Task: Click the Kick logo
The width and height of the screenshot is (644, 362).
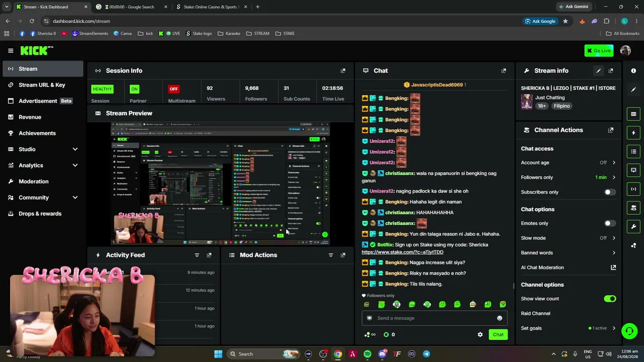Action: coord(36,50)
